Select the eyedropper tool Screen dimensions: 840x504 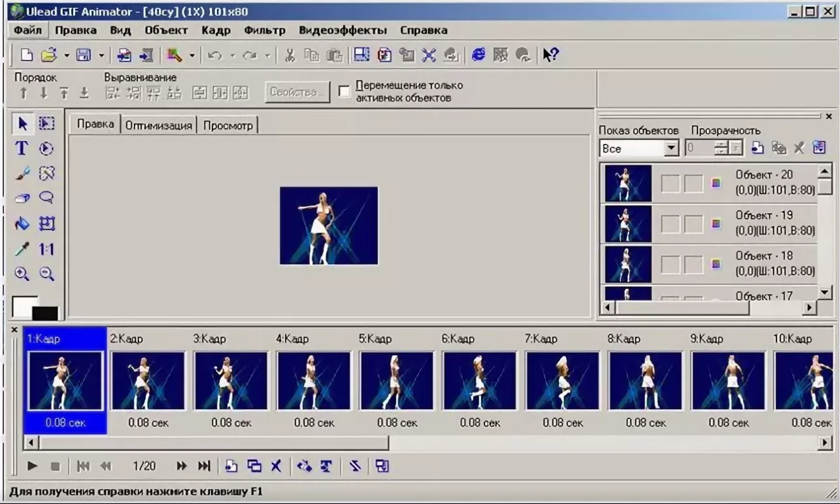pyautogui.click(x=20, y=249)
